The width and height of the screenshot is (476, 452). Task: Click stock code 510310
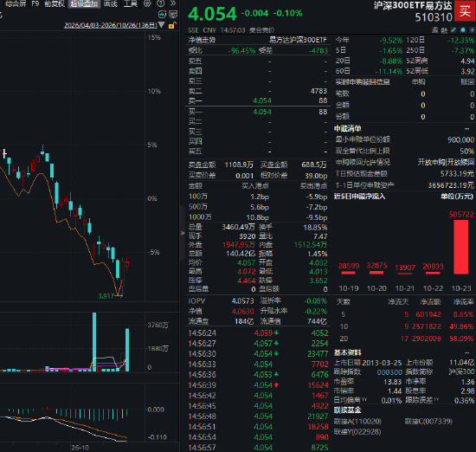tap(434, 17)
